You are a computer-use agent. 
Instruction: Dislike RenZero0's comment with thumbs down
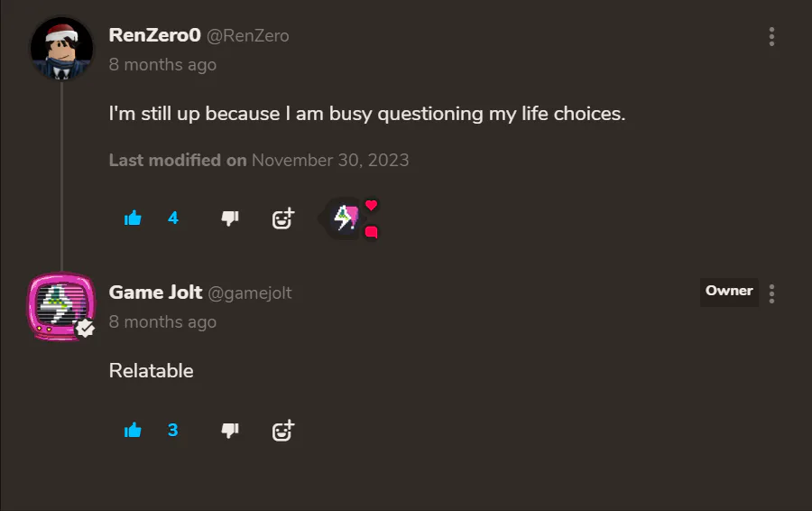[x=230, y=218]
